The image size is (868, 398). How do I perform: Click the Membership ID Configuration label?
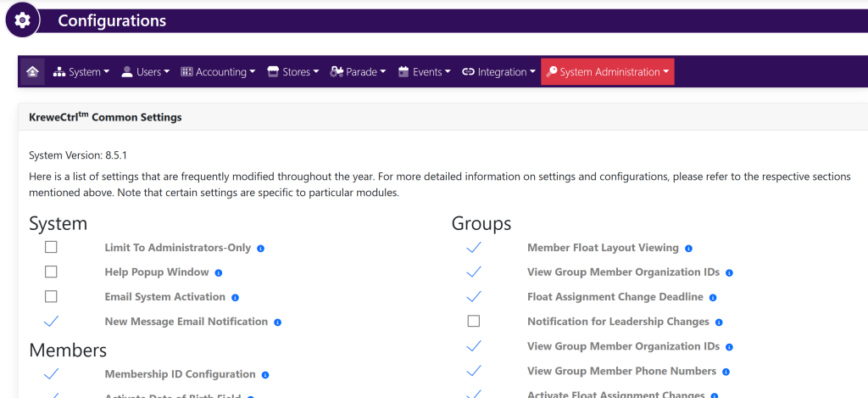pyautogui.click(x=180, y=374)
